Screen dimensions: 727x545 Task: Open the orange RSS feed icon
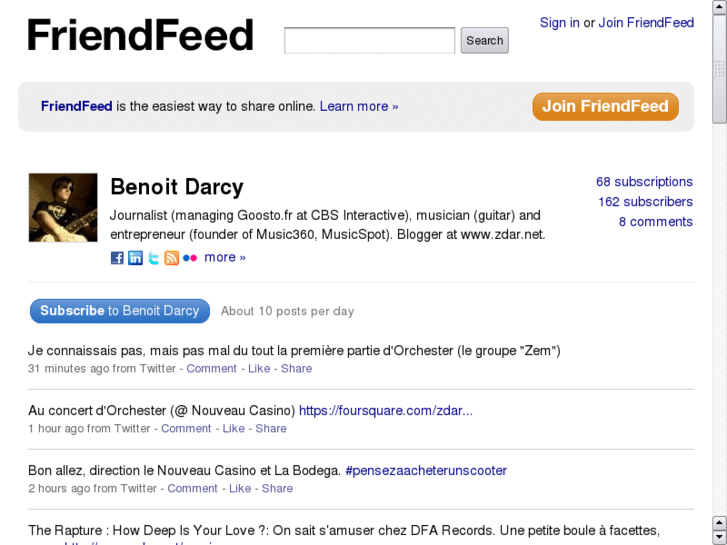point(171,258)
